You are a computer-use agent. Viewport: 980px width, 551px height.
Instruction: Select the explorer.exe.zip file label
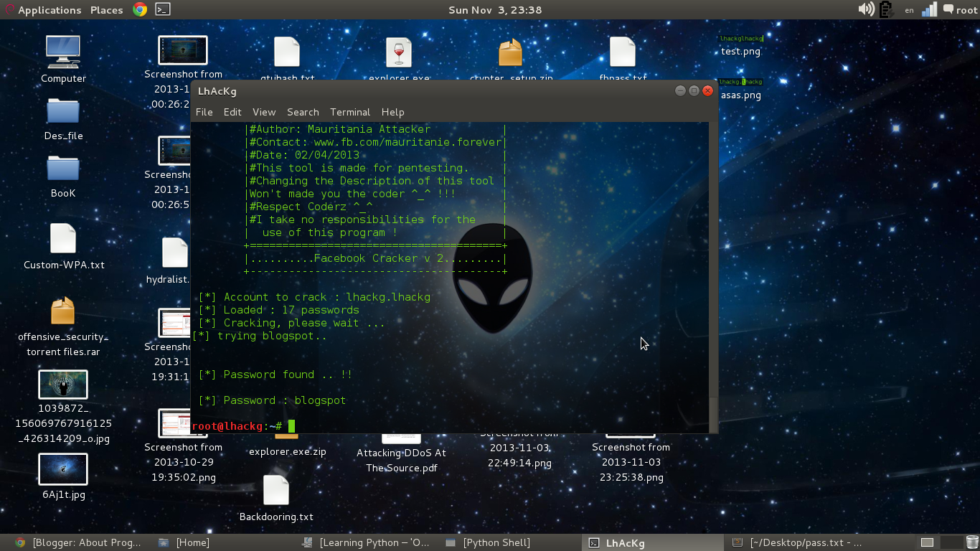point(287,452)
